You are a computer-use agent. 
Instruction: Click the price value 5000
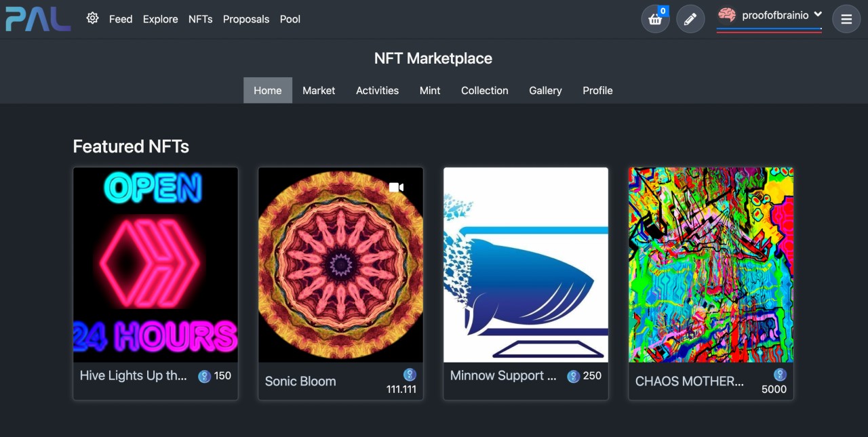tap(774, 390)
